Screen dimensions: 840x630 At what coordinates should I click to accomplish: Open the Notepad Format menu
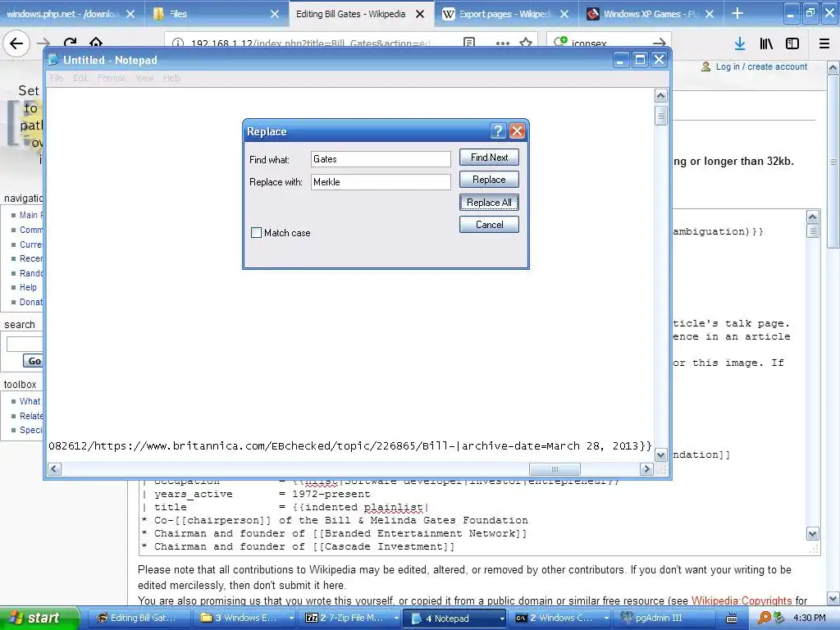[x=111, y=78]
